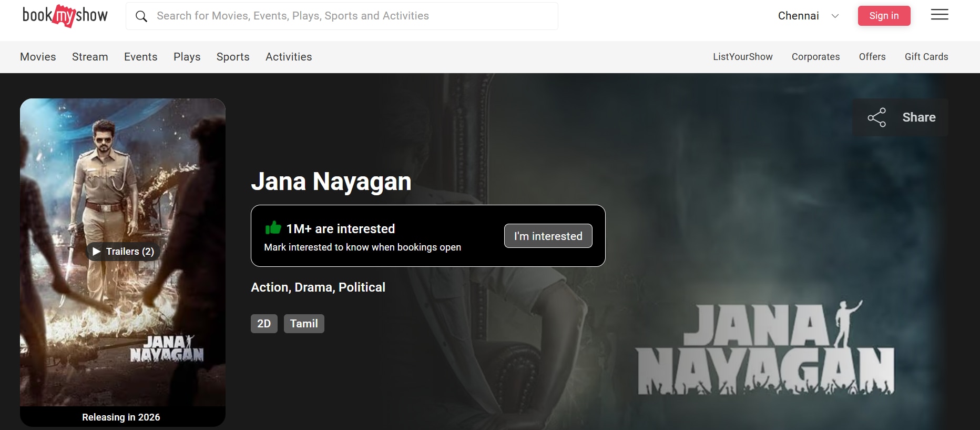Open the Events tab

(140, 57)
